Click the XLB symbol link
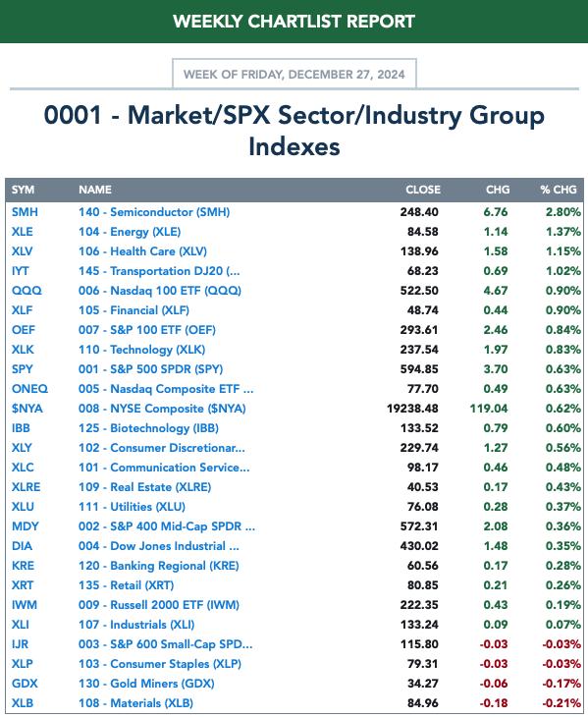The image size is (588, 718). (x=22, y=703)
